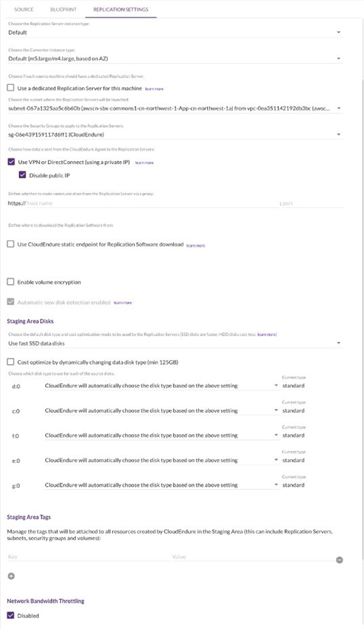
Task: Toggle dedicated Replication Server checkbox
Action: pos(11,88)
